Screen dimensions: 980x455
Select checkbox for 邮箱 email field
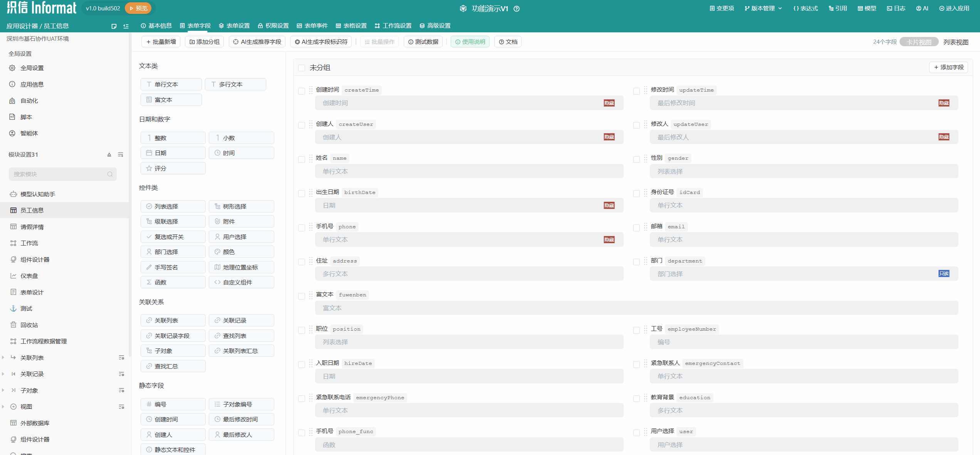coord(636,228)
